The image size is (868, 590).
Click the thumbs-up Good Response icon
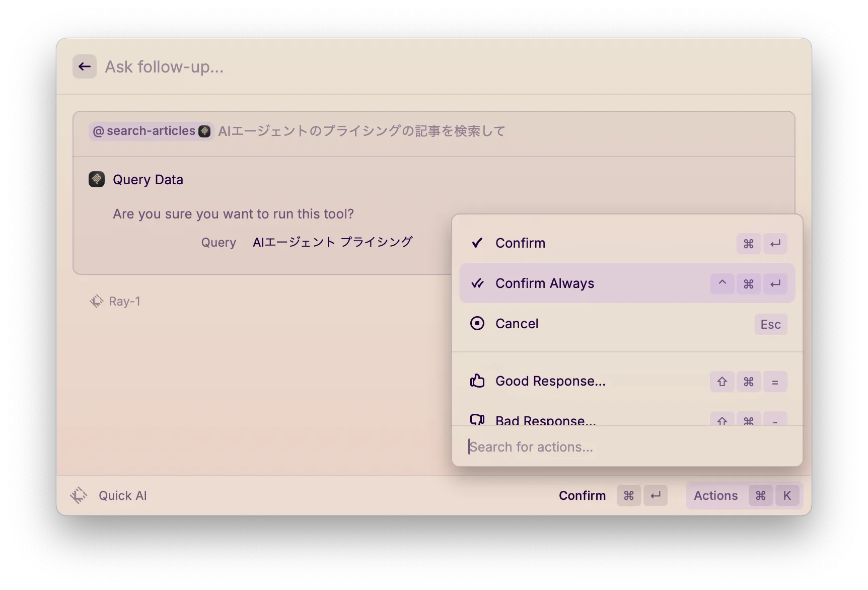click(x=477, y=381)
